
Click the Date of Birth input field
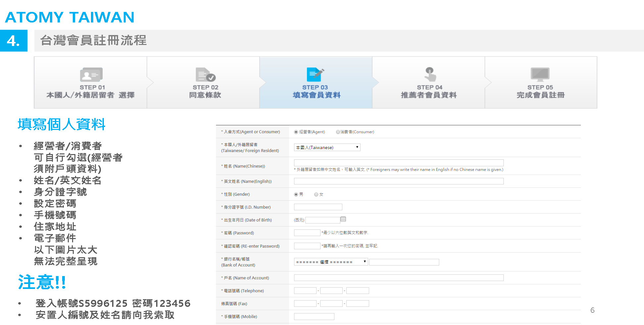tap(323, 220)
